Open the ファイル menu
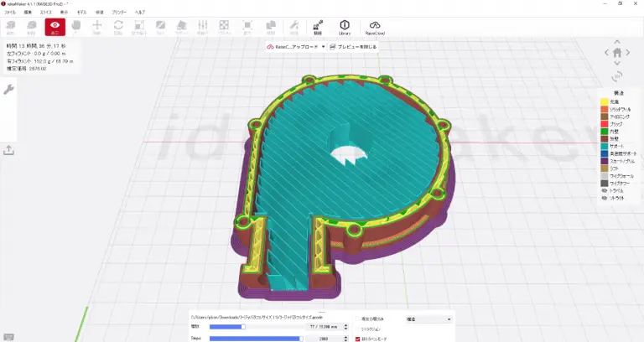This screenshot has width=644, height=342. coord(10,13)
